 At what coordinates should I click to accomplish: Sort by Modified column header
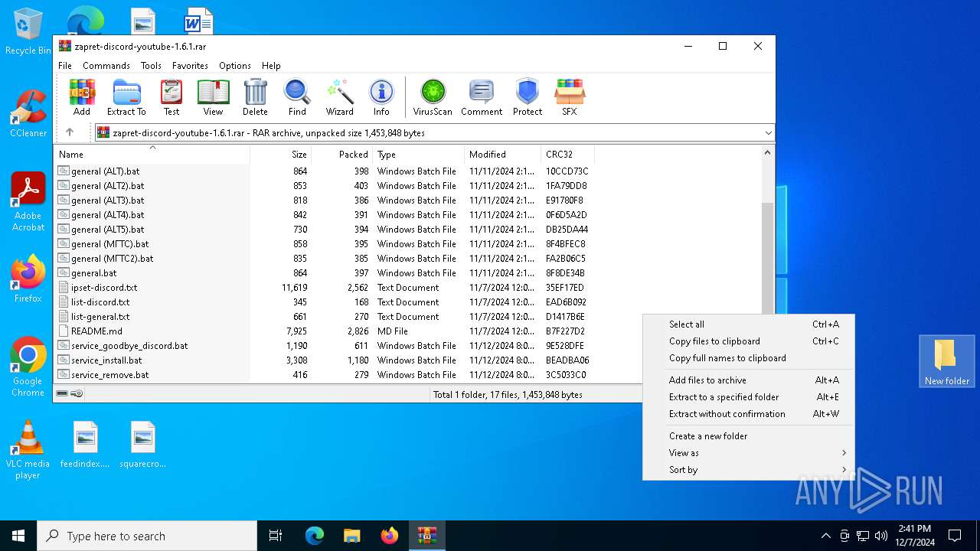tap(502, 154)
